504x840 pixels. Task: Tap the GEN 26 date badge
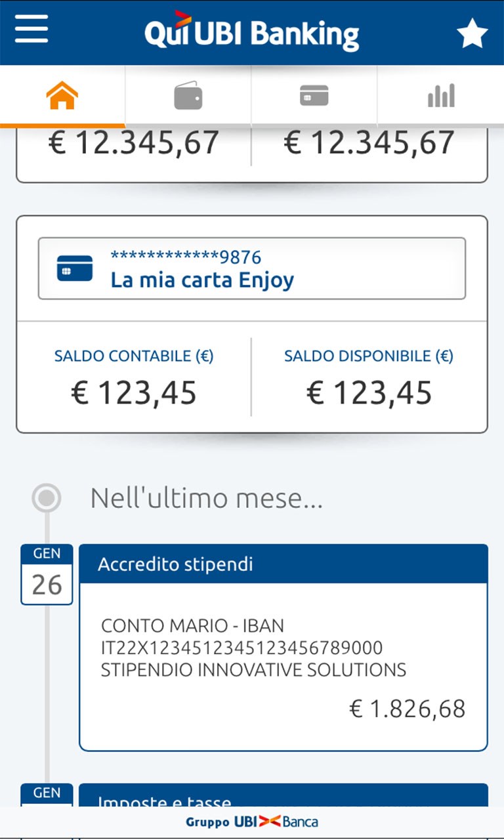click(47, 574)
